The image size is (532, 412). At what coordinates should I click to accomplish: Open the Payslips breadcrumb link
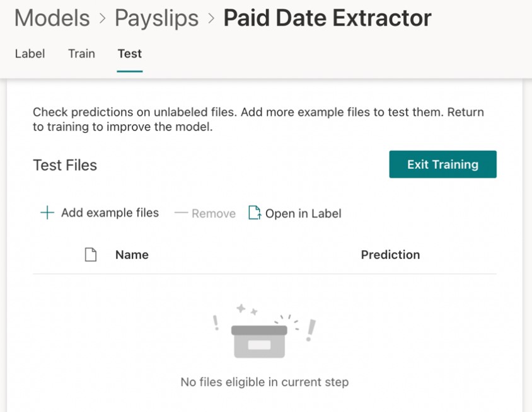[156, 18]
